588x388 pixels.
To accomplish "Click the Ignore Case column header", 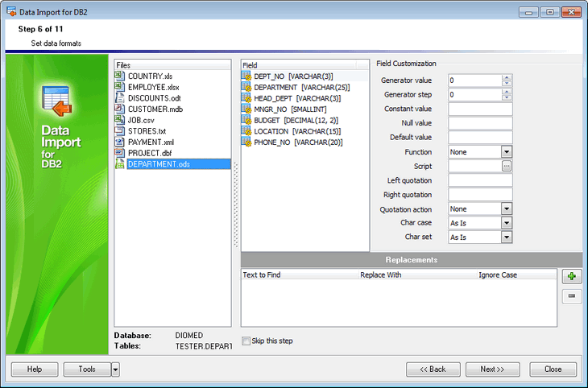I will click(x=516, y=274).
